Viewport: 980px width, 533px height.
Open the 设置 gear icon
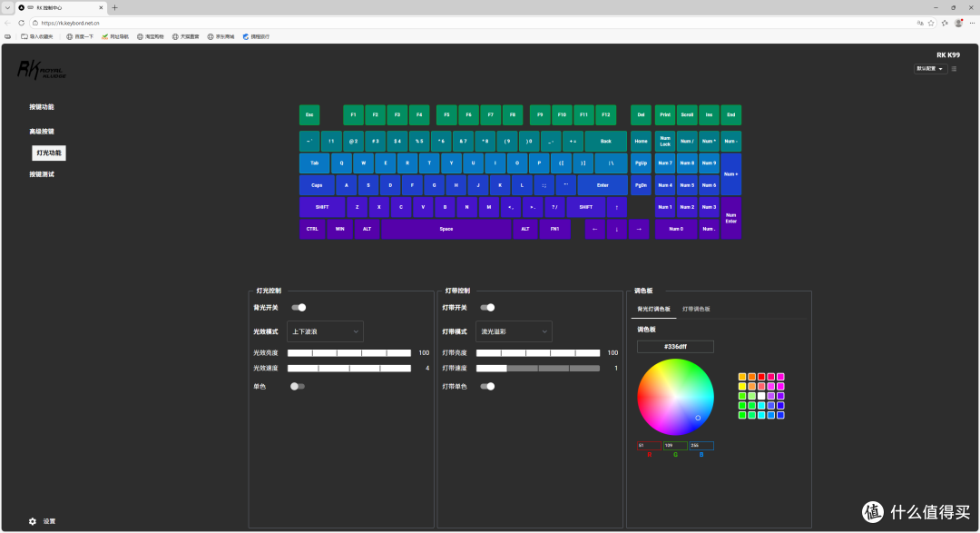[x=33, y=521]
